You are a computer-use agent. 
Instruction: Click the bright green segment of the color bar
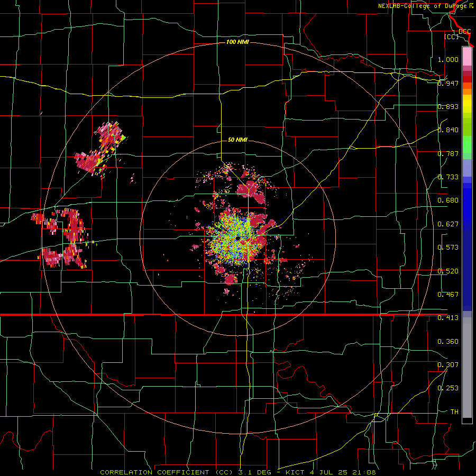coord(467,145)
